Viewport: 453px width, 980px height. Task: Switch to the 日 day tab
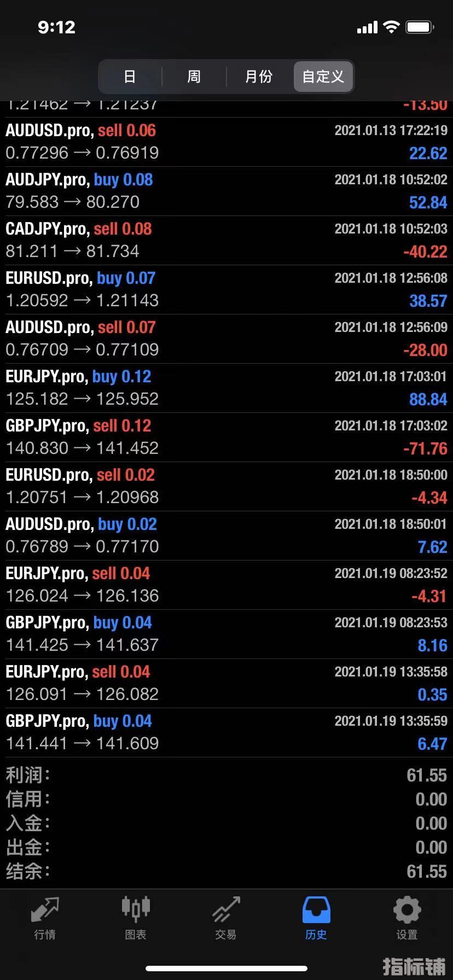pos(130,77)
